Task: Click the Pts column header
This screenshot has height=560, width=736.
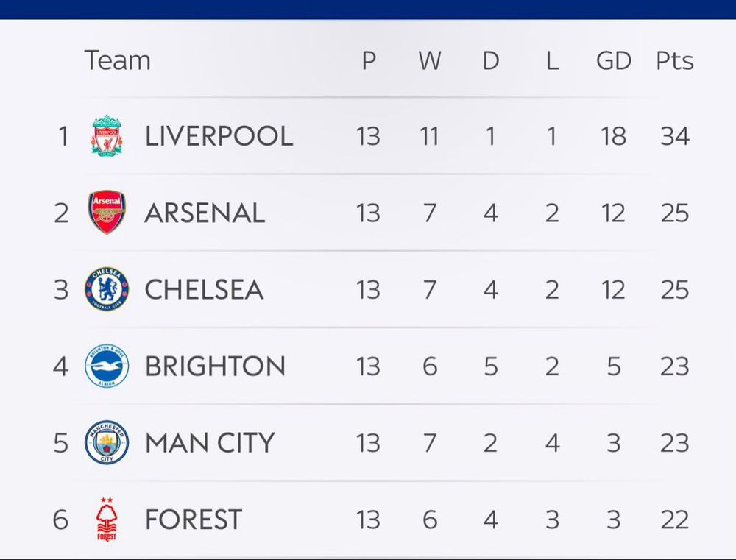Action: click(x=674, y=60)
